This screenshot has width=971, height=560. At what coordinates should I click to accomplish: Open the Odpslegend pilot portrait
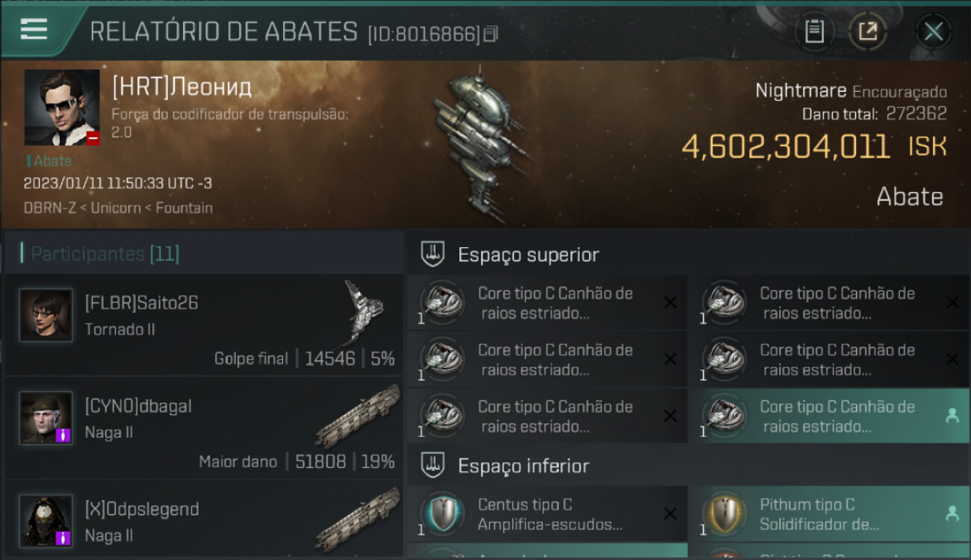46,521
